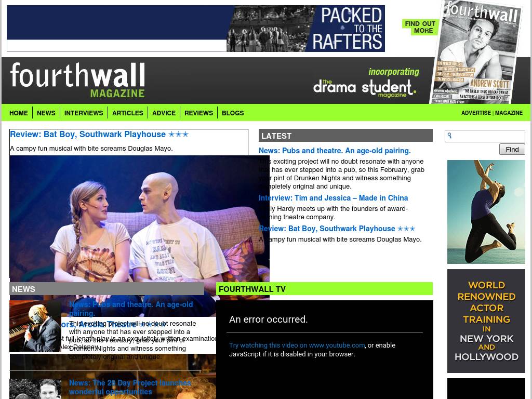This screenshot has width=532, height=399.
Task: Click the Bat Boy featured stage photo
Action: (139, 219)
